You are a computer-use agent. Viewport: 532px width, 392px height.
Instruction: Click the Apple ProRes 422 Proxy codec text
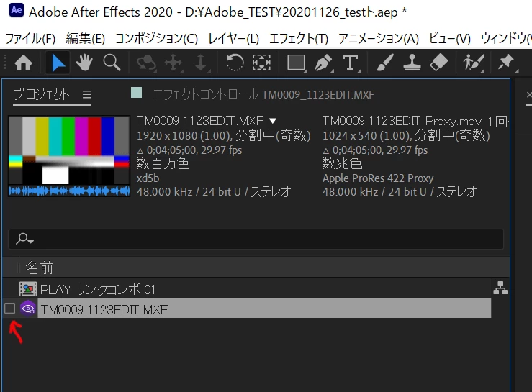378,178
